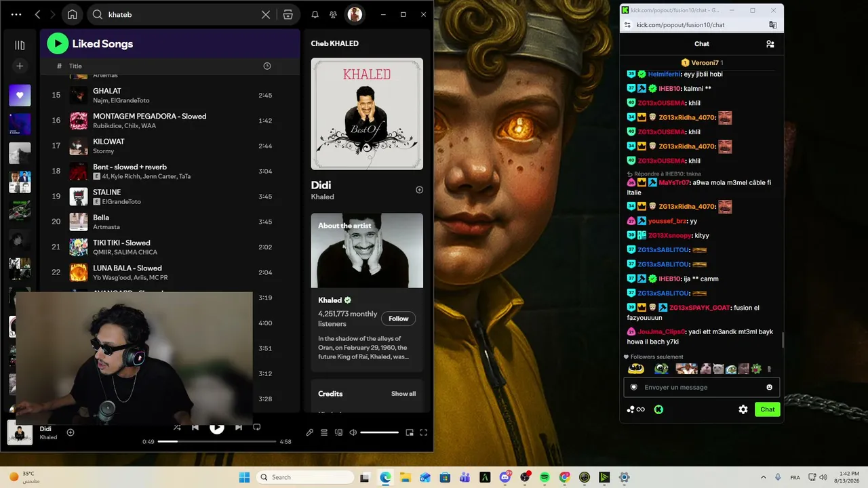
Task: Open the Khaled Best Of album cover
Action: point(367,114)
